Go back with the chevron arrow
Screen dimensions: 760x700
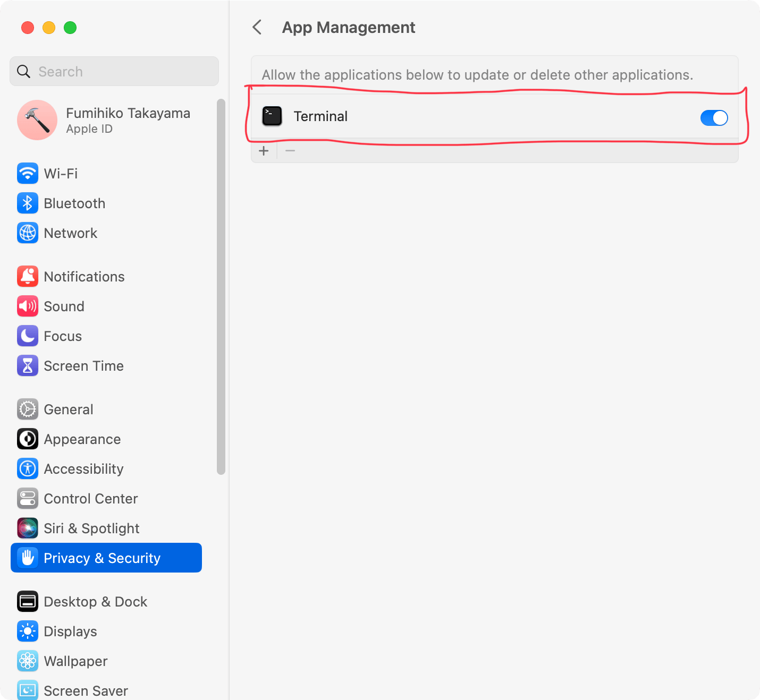[257, 27]
